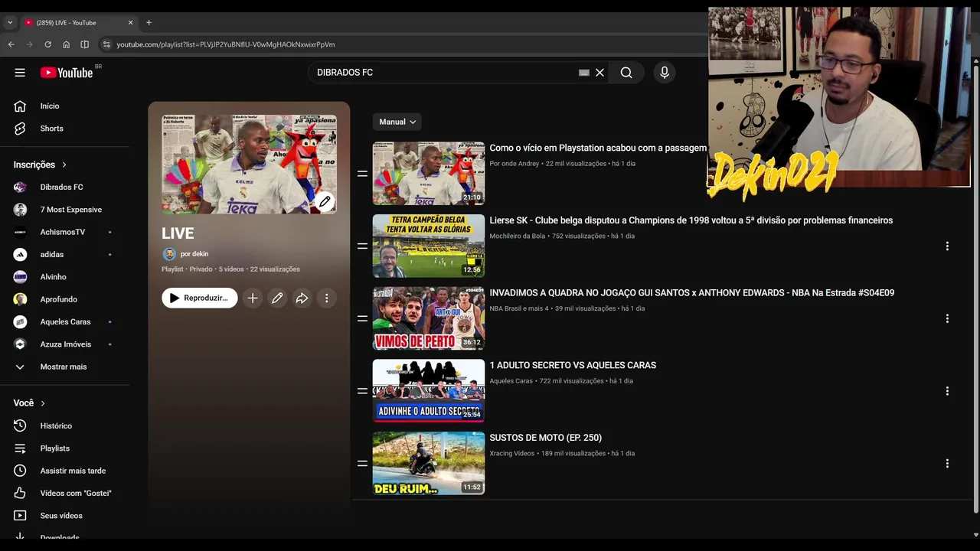The image size is (980, 551).
Task: Grab the reorder handle of Adulto Secreto video
Action: pos(362,391)
